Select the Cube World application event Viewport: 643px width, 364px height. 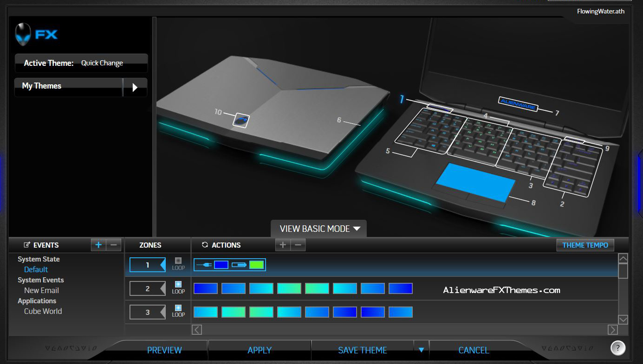(x=43, y=311)
